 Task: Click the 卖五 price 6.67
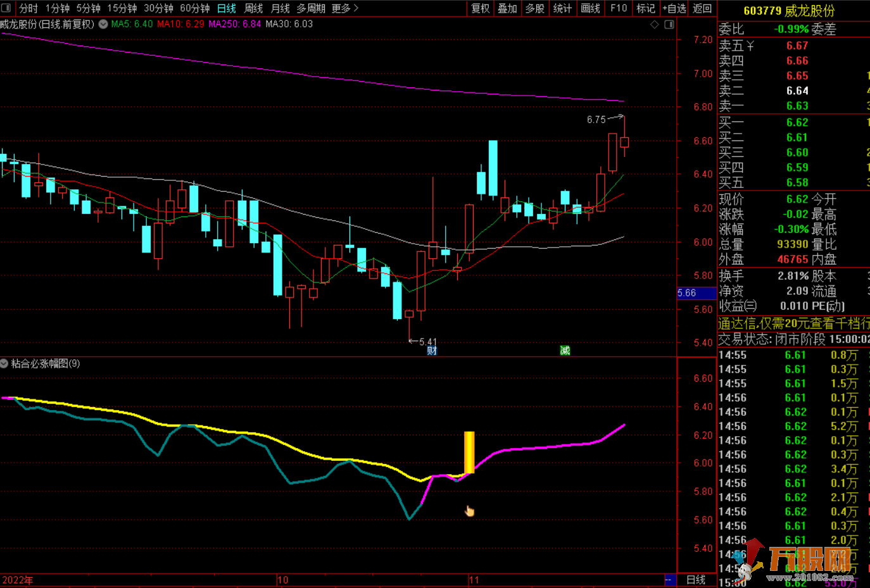[x=797, y=46]
